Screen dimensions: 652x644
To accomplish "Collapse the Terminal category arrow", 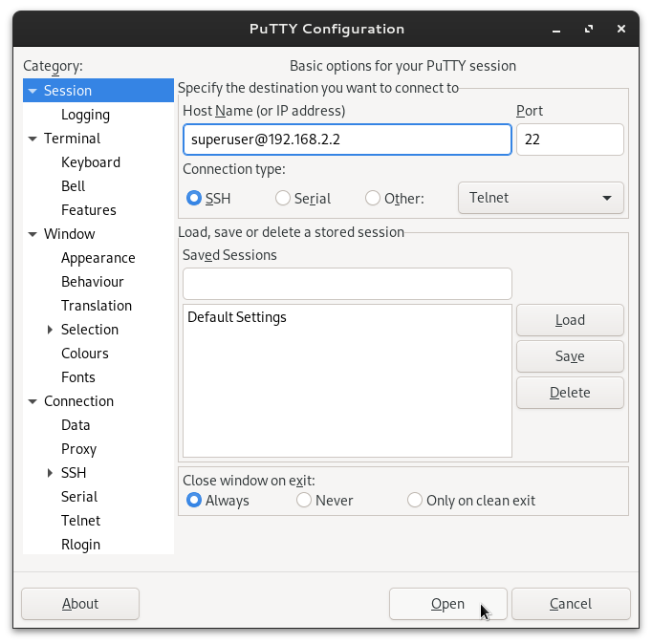I will pos(33,139).
